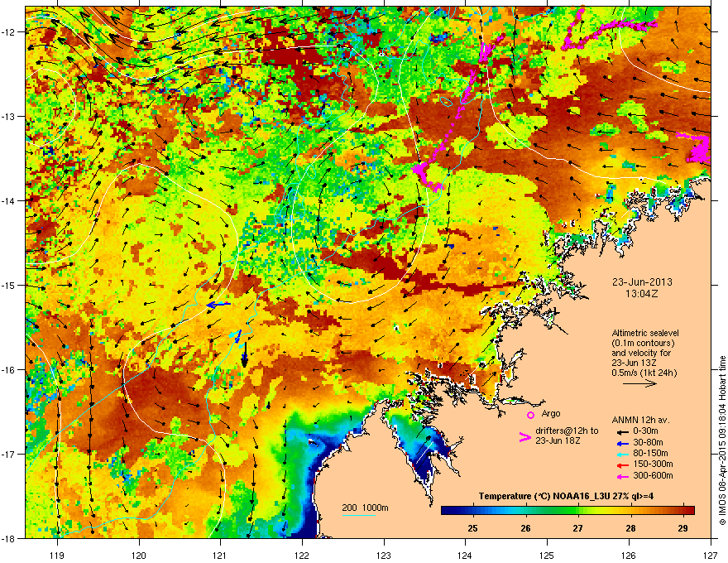Click the dark red end of temperature colorbar

689,511
